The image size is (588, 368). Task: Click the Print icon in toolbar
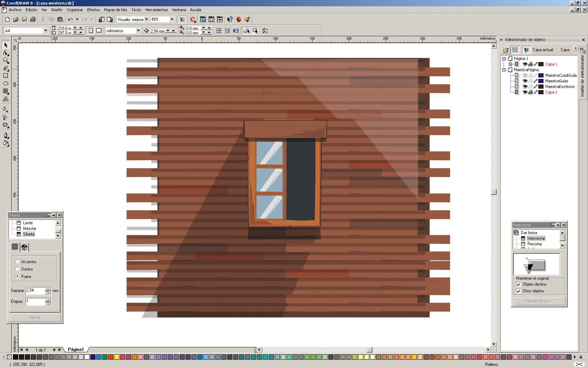[x=33, y=20]
